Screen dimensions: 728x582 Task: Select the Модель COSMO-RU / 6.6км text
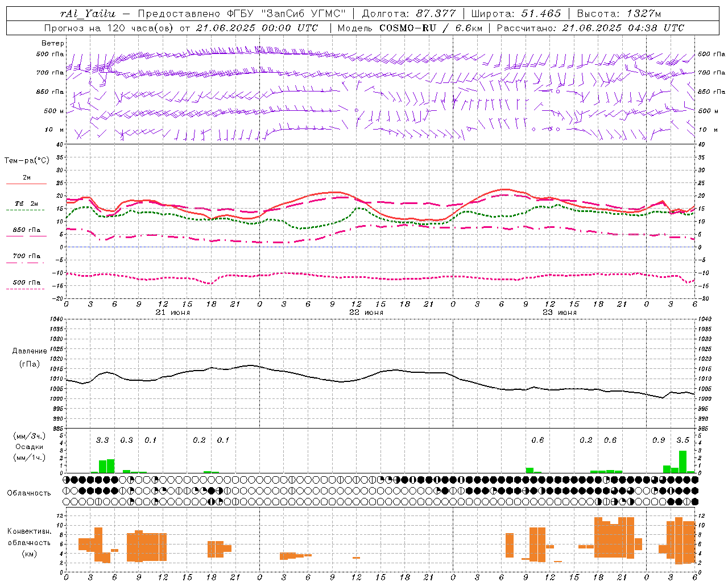click(409, 28)
